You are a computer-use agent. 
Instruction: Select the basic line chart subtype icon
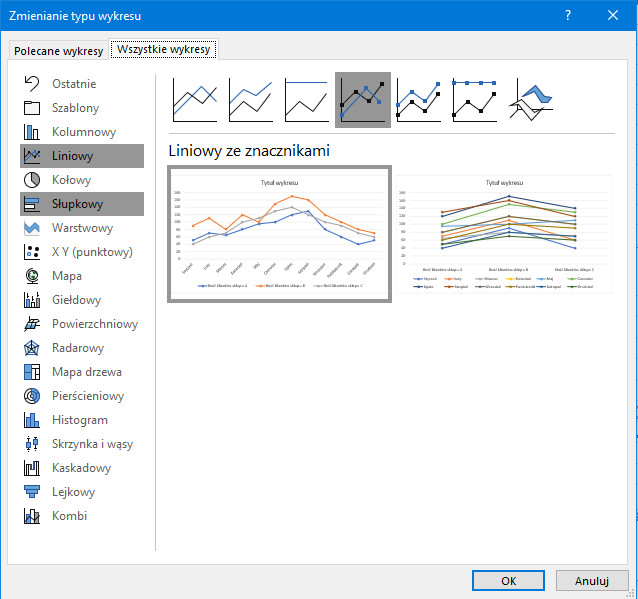pyautogui.click(x=195, y=100)
